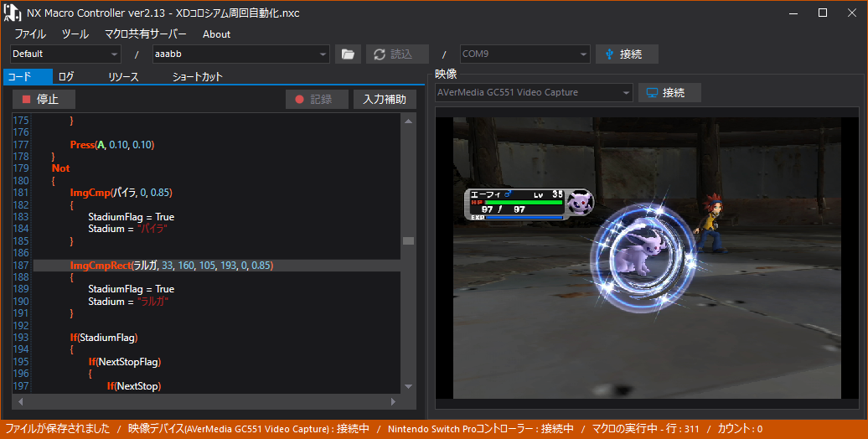The height and width of the screenshot is (439, 868).
Task: Click the マクロの実行中 - 行 : 311 status
Action: coord(645,429)
